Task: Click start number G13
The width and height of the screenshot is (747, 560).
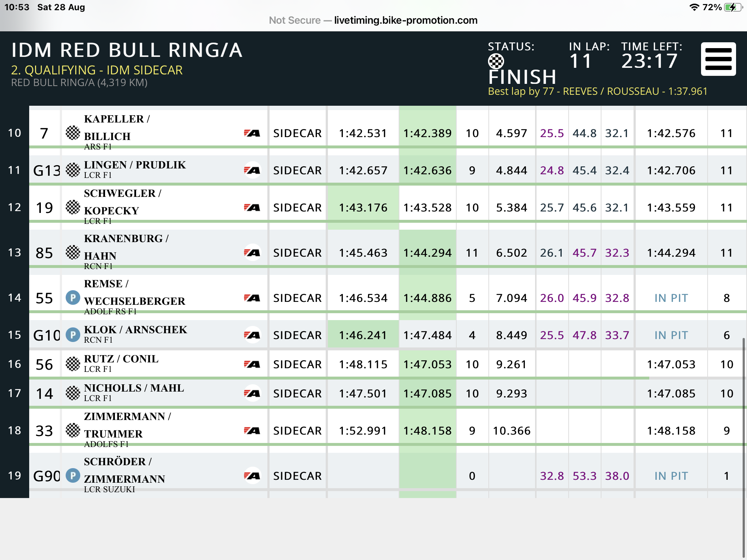Action: [x=46, y=170]
